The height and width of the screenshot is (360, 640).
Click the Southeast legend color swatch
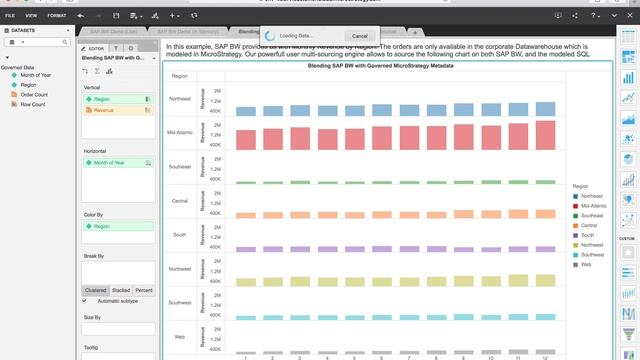(x=576, y=216)
